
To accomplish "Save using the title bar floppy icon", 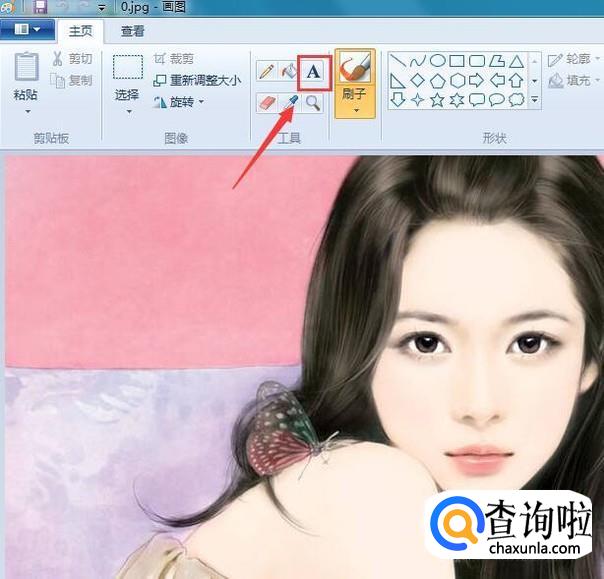I will 40,6.
